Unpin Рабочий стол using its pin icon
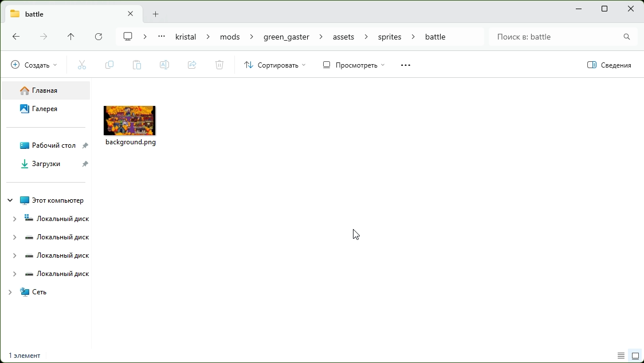This screenshot has width=644, height=363. [85, 146]
